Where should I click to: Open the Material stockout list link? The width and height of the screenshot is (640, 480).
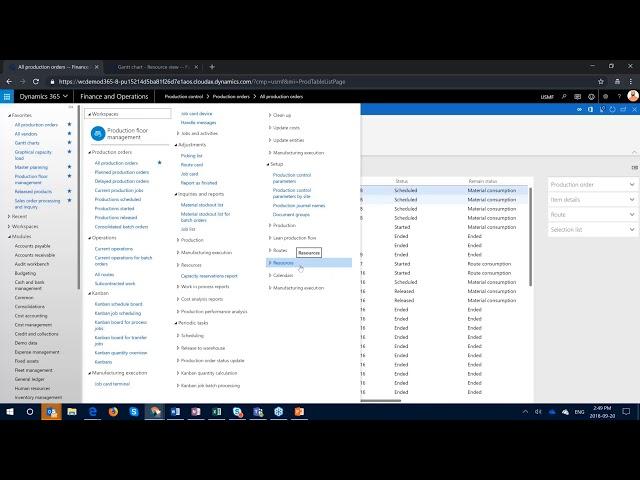(202, 205)
